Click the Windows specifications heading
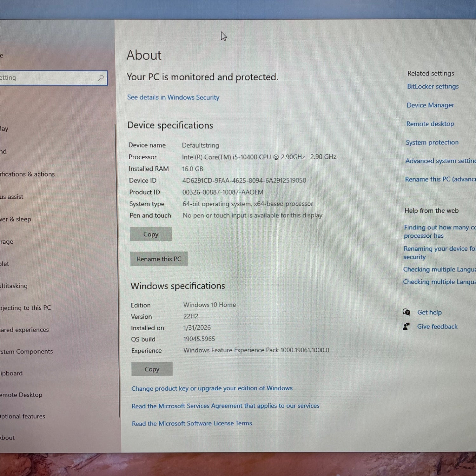 tap(178, 286)
